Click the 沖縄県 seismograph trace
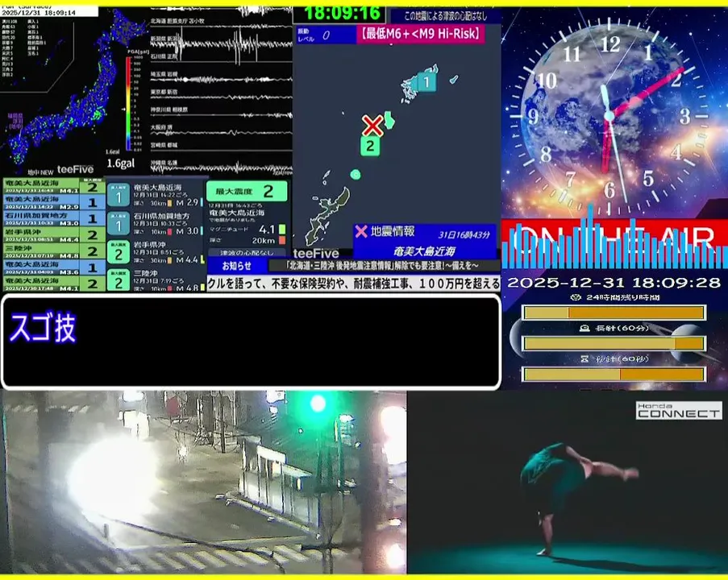This screenshot has width=728, height=580. [221, 168]
